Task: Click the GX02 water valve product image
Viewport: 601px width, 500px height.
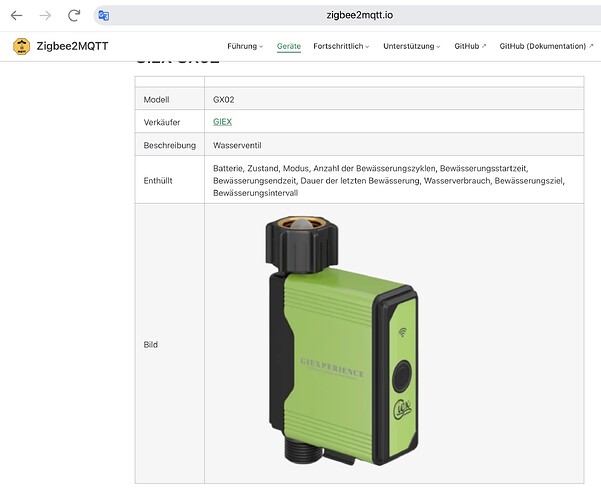Action: point(342,341)
